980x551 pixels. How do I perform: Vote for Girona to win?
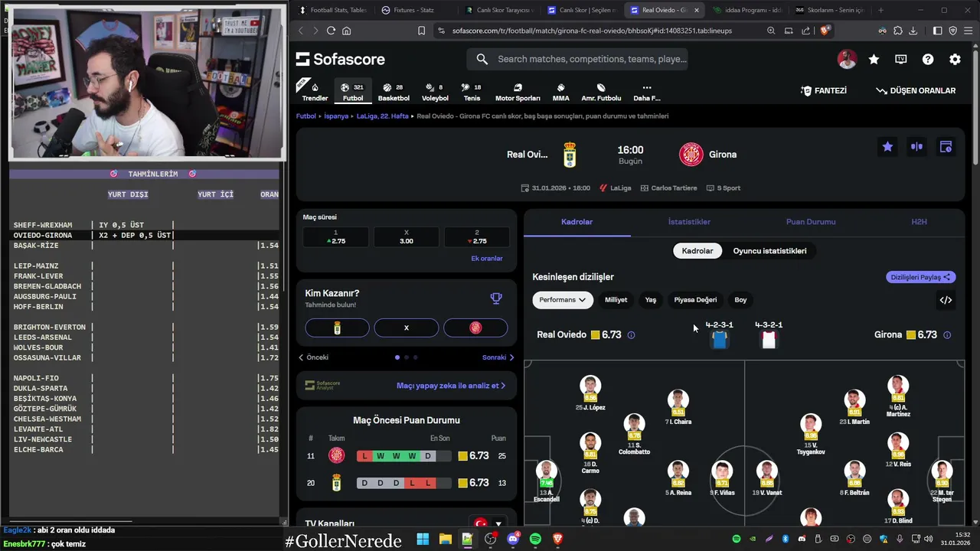point(475,328)
